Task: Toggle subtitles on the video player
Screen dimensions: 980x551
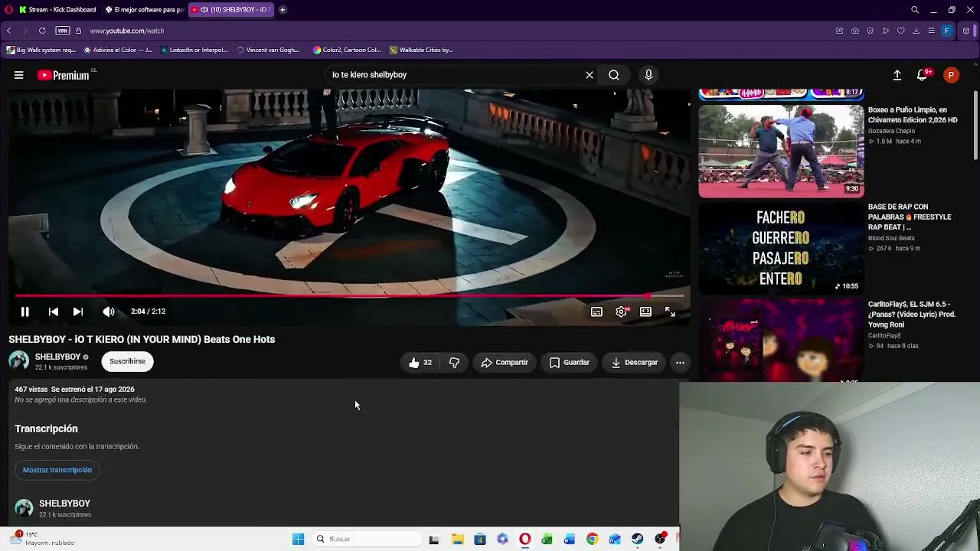Action: pos(596,311)
